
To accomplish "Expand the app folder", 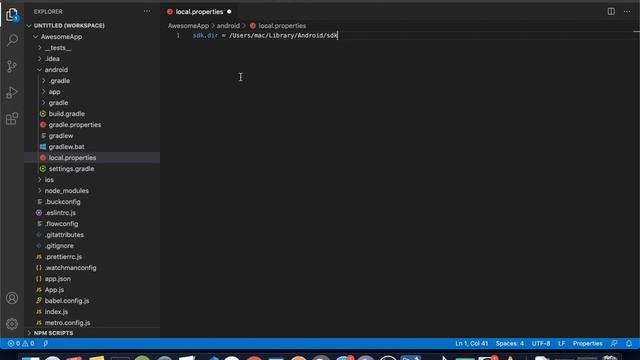I will 54,92.
